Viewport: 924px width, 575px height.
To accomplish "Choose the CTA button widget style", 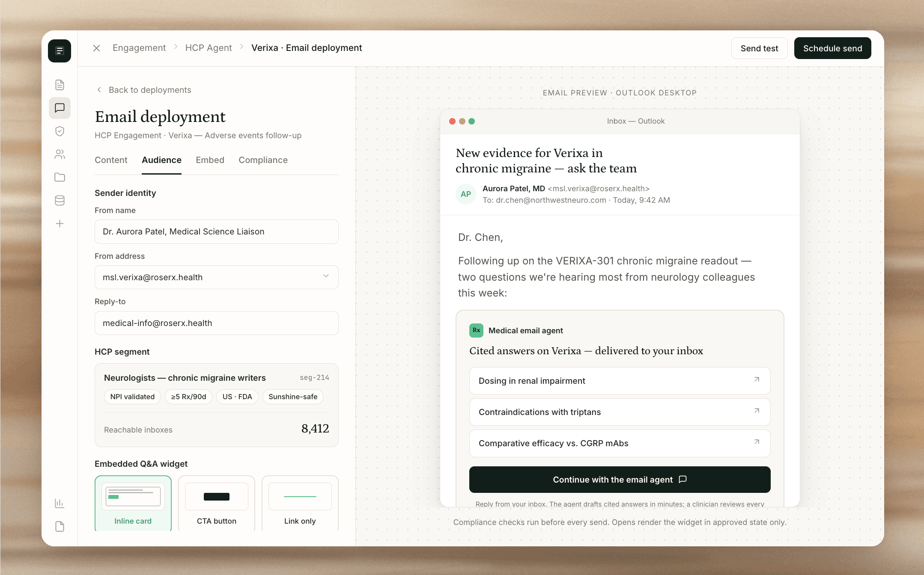I will pos(216,503).
